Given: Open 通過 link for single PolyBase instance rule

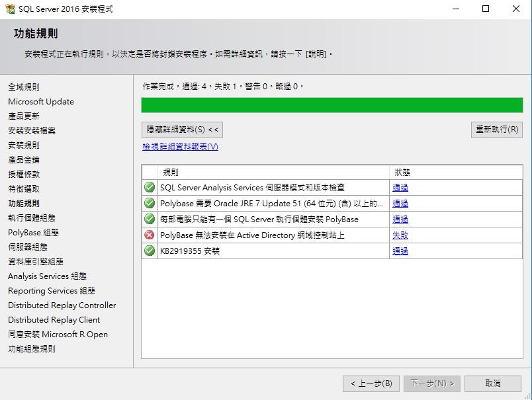Looking at the screenshot, I should [400, 220].
